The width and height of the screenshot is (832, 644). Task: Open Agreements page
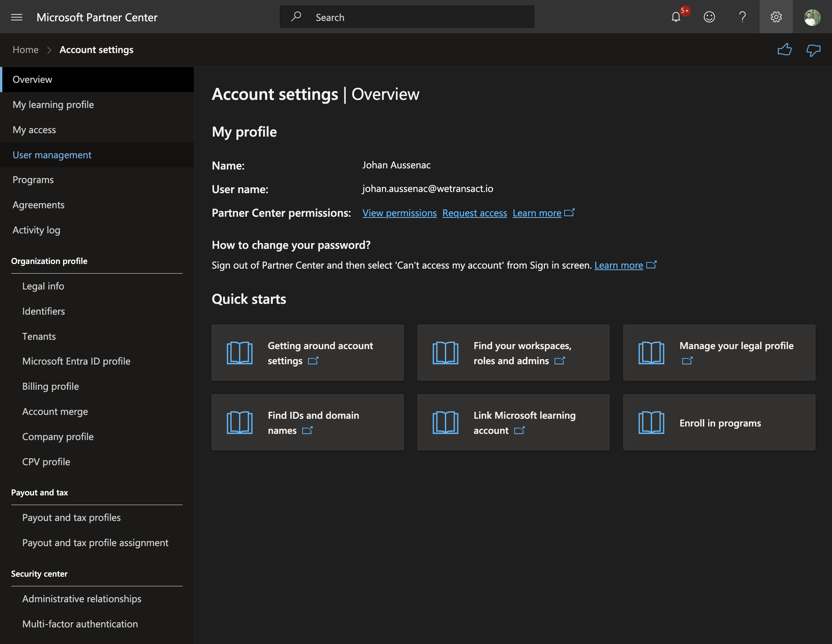pyautogui.click(x=97, y=205)
